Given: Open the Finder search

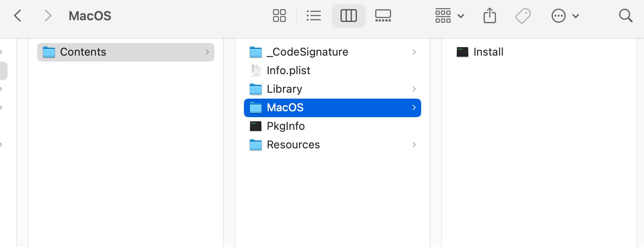Looking at the screenshot, I should click(625, 16).
